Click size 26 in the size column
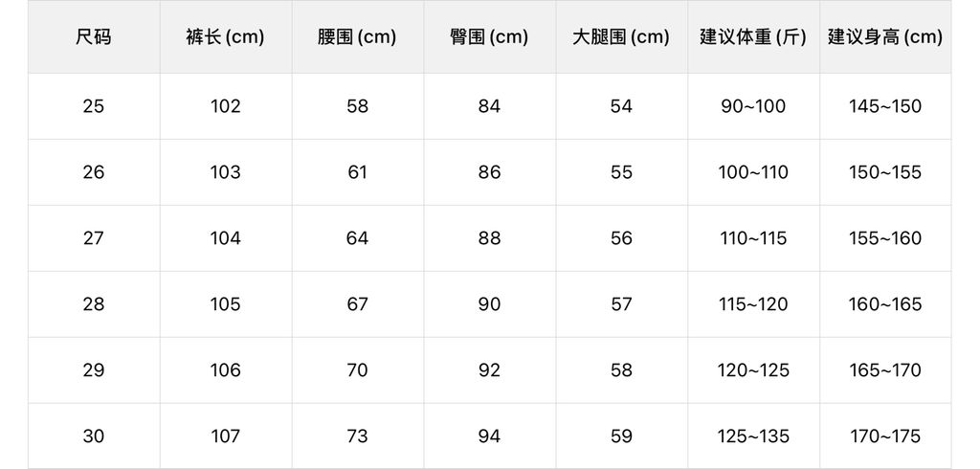This screenshot has height=469, width=980. click(x=94, y=172)
